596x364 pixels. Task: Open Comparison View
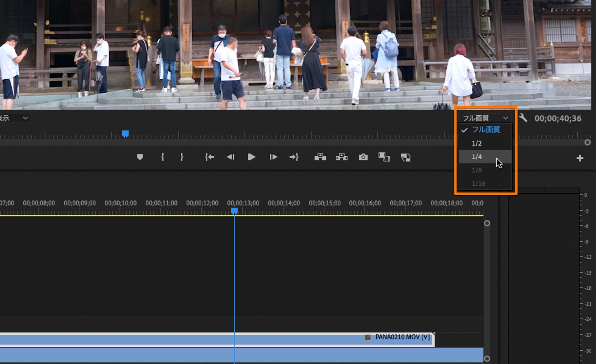384,157
